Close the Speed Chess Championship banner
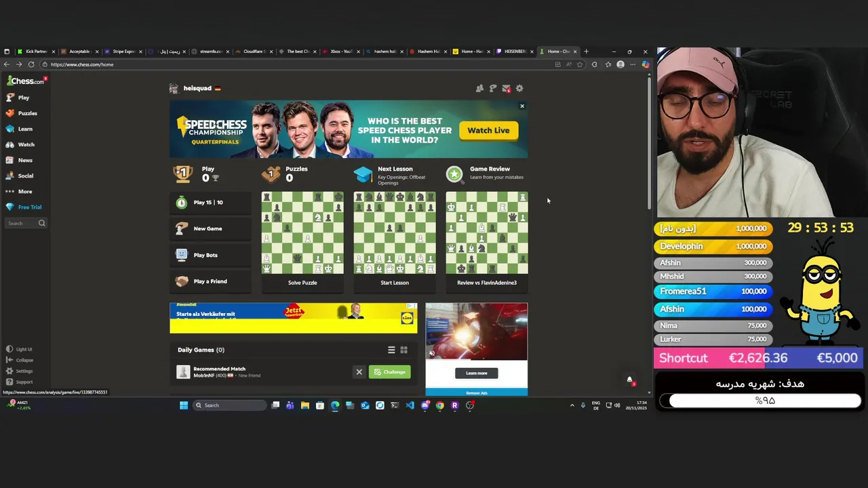Image resolution: width=868 pixels, height=488 pixels. click(522, 106)
